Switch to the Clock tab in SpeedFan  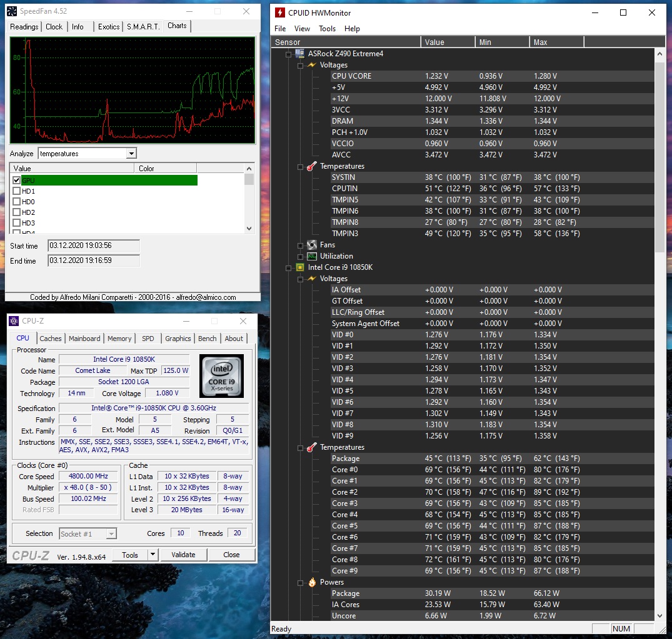tap(54, 27)
